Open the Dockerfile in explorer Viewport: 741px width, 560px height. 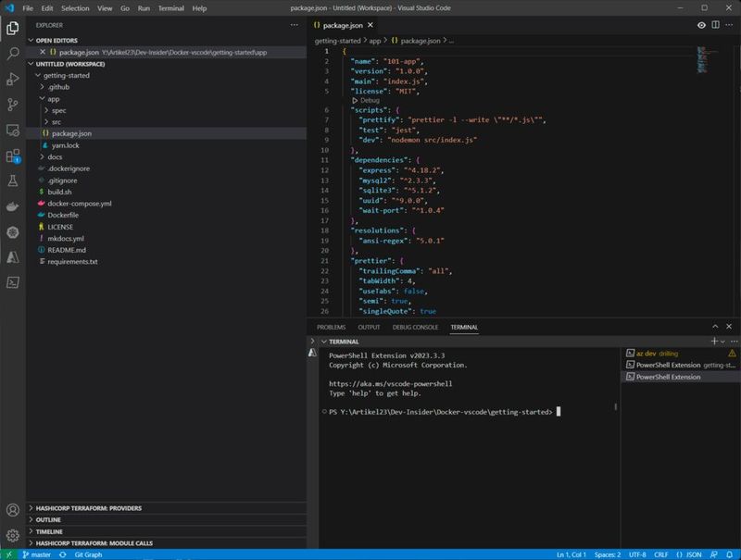[63, 215]
